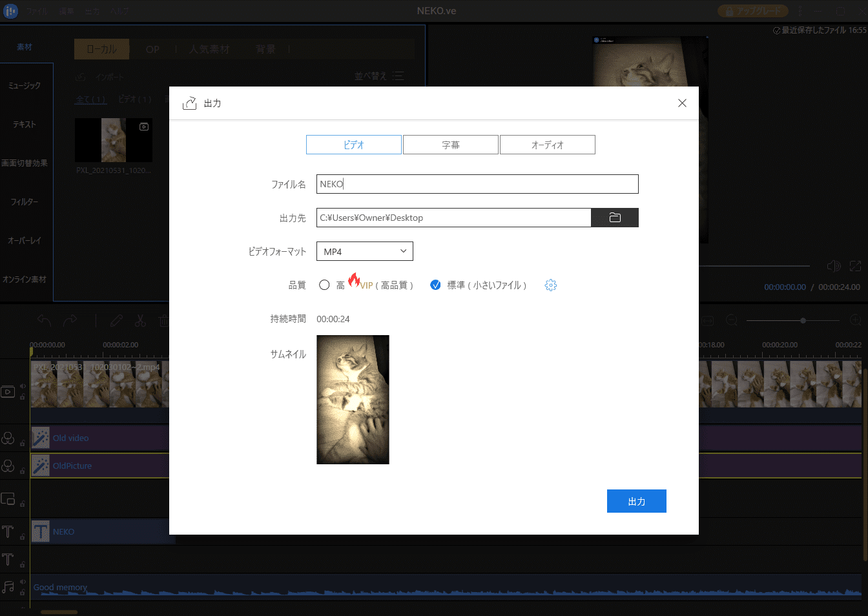Select the Good memory audio clip

(446, 587)
